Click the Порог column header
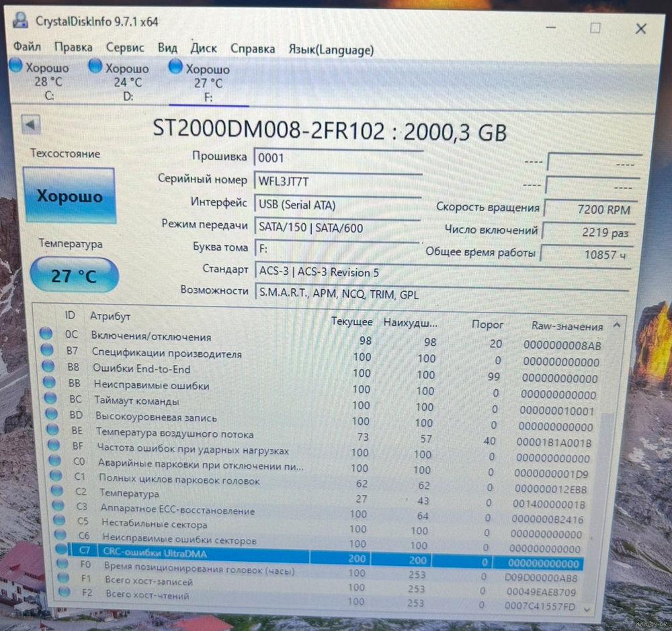Screen dimensions: 672x631 coord(487,325)
